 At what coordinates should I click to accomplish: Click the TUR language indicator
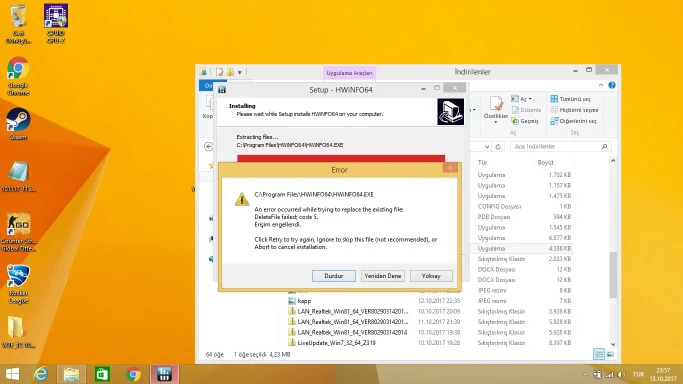tap(638, 374)
